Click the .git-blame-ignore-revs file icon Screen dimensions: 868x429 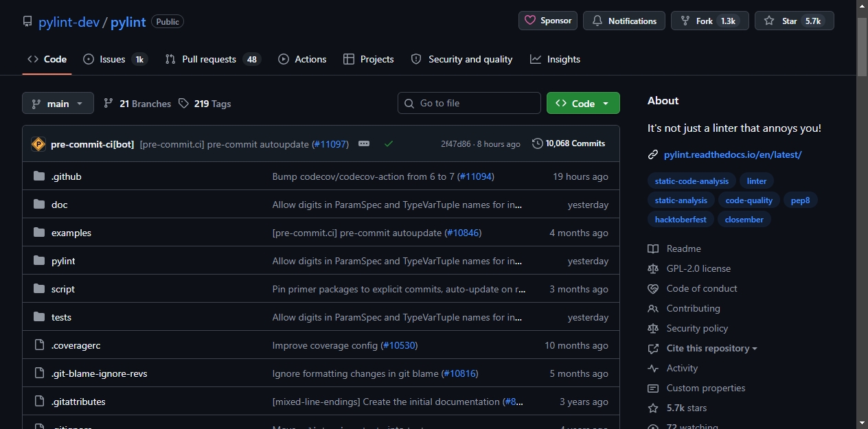(39, 373)
